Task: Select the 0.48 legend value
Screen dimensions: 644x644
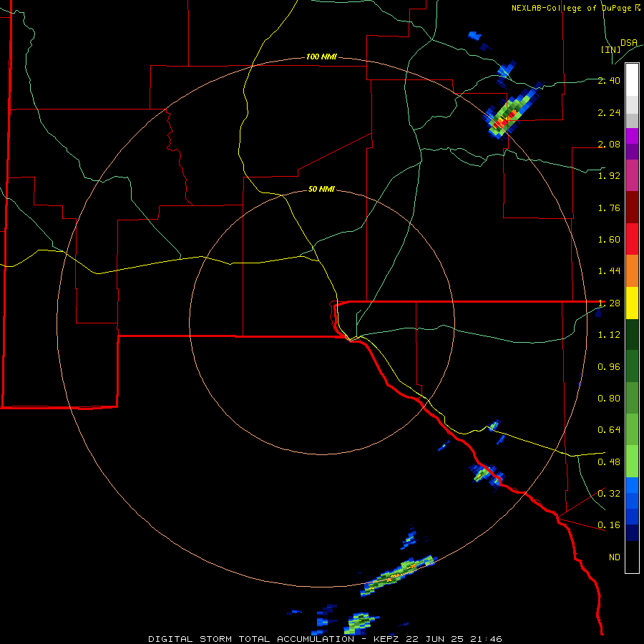Action: click(x=609, y=462)
